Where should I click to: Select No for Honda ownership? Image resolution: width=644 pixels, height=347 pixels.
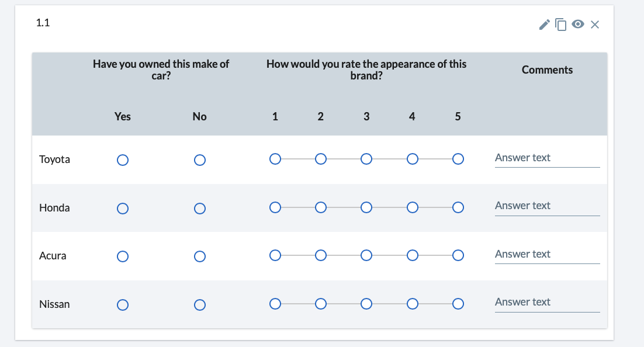[x=200, y=208]
